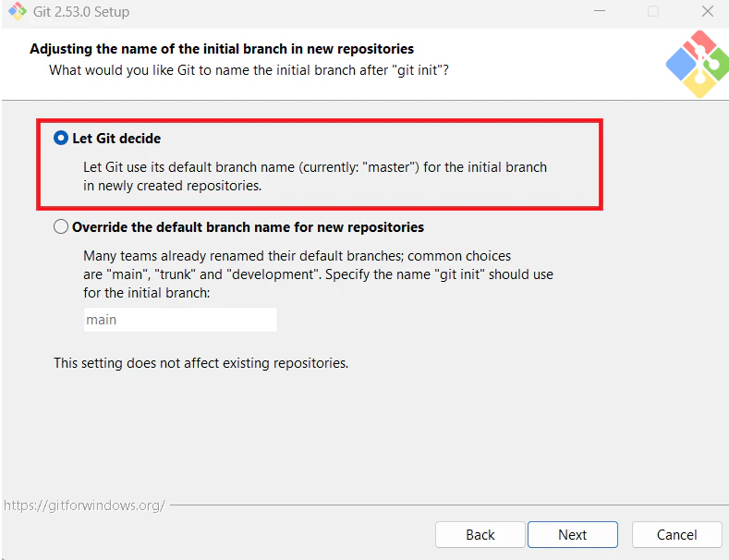
Task: Close the Git Setup window
Action: coord(708,11)
